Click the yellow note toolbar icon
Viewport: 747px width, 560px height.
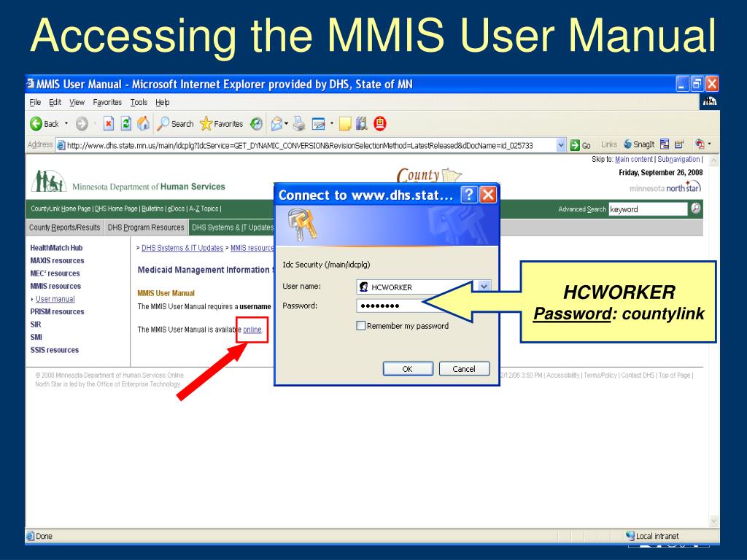[x=345, y=124]
